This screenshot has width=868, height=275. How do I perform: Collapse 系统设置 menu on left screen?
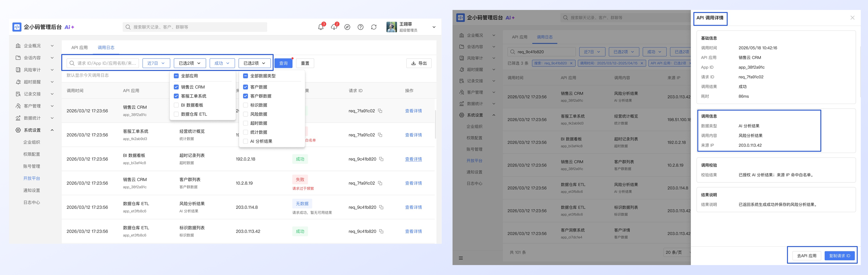52,130
